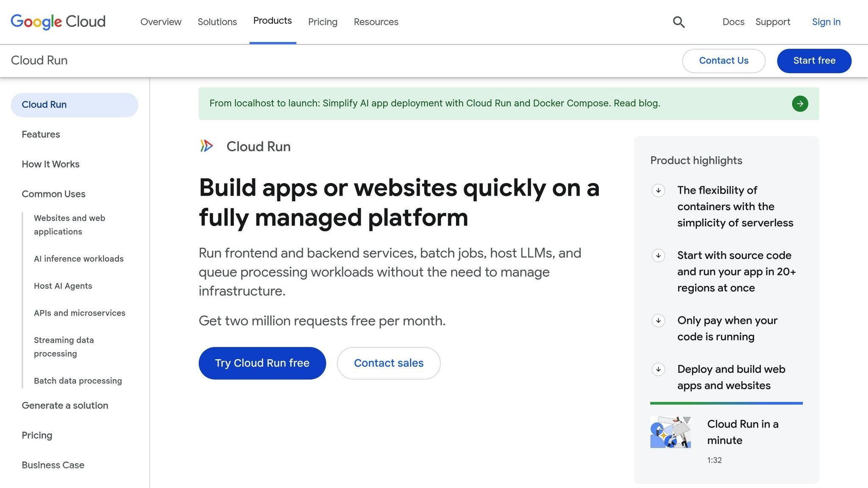The height and width of the screenshot is (488, 868).
Task: Go to Common Uses in the sidebar
Action: (x=53, y=194)
